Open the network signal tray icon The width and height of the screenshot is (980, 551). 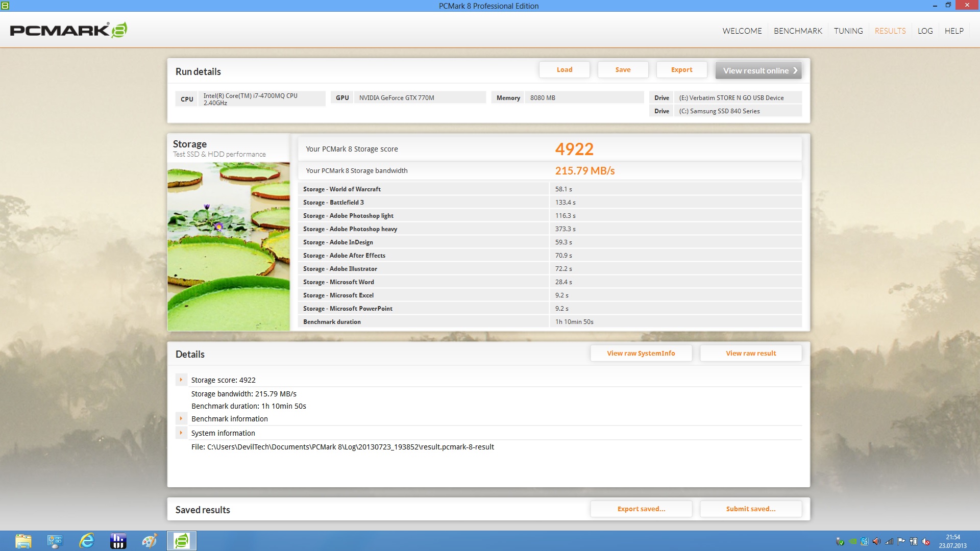point(889,541)
